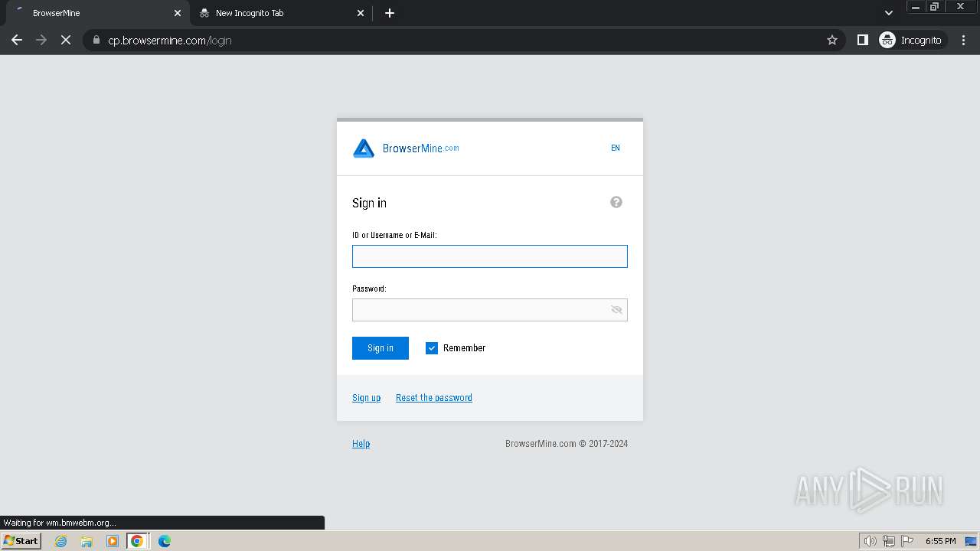
Task: Launch Internet Explorer from the taskbar
Action: (x=60, y=541)
